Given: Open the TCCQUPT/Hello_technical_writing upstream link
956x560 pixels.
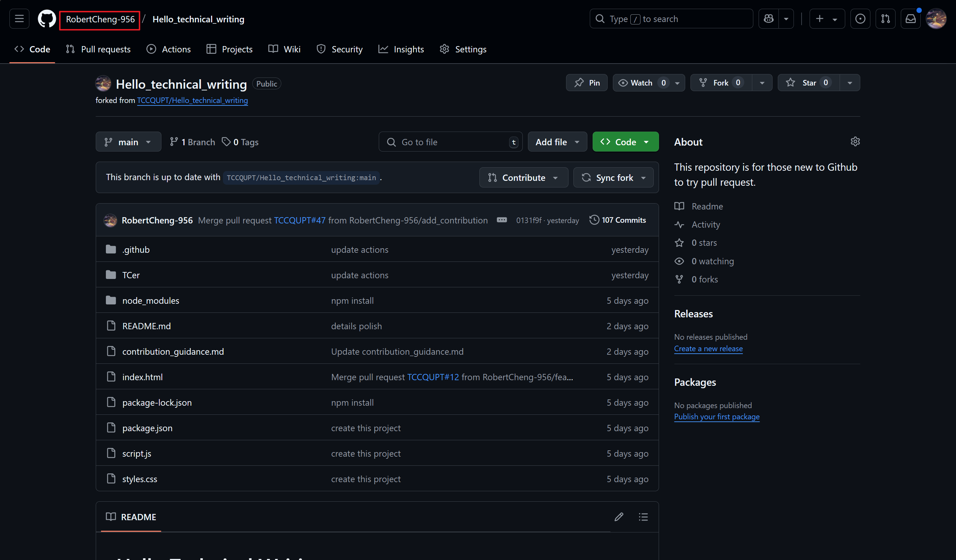Looking at the screenshot, I should tap(192, 100).
